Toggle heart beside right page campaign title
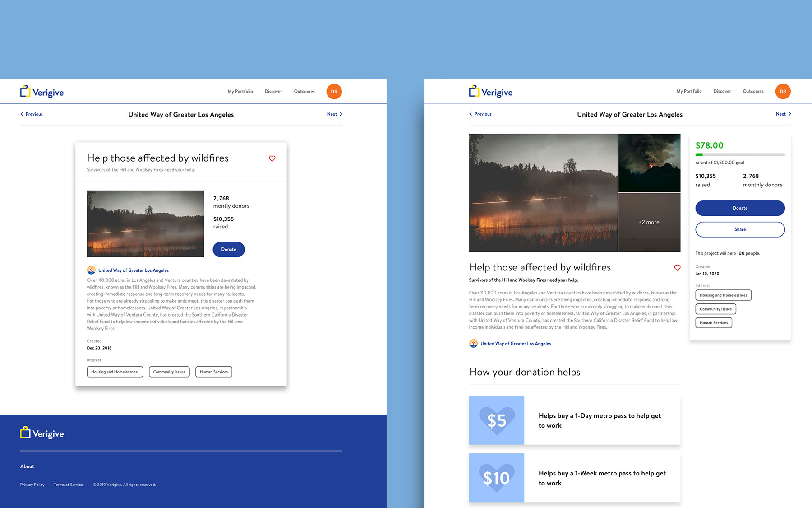Screen dimensions: 812x508 pos(677,268)
